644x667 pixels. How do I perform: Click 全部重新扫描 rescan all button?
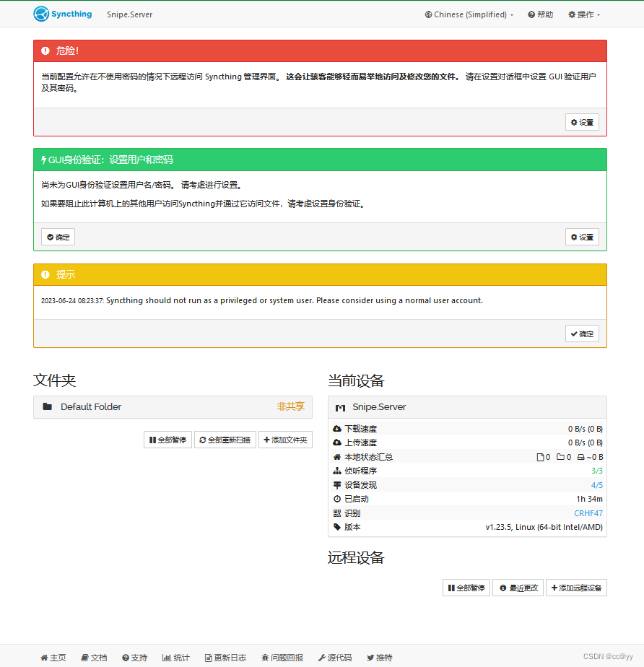(x=225, y=440)
